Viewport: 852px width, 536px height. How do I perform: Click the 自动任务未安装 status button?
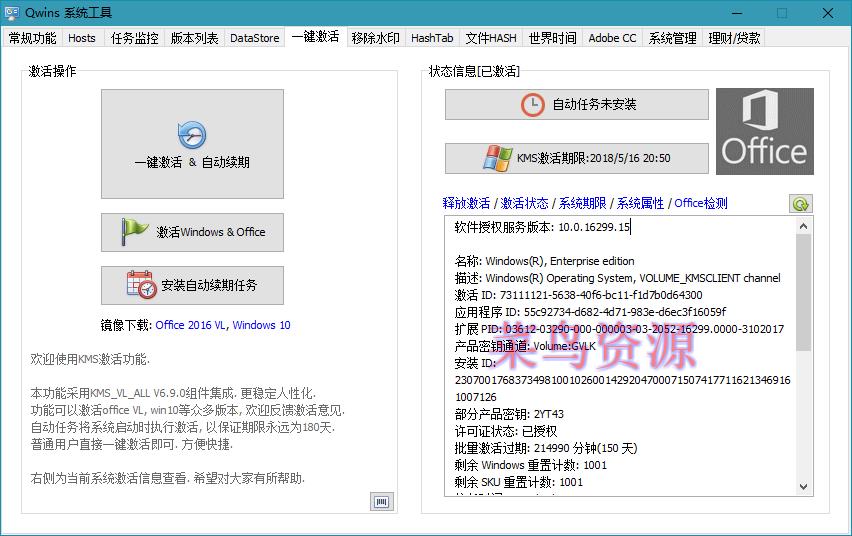click(x=577, y=104)
